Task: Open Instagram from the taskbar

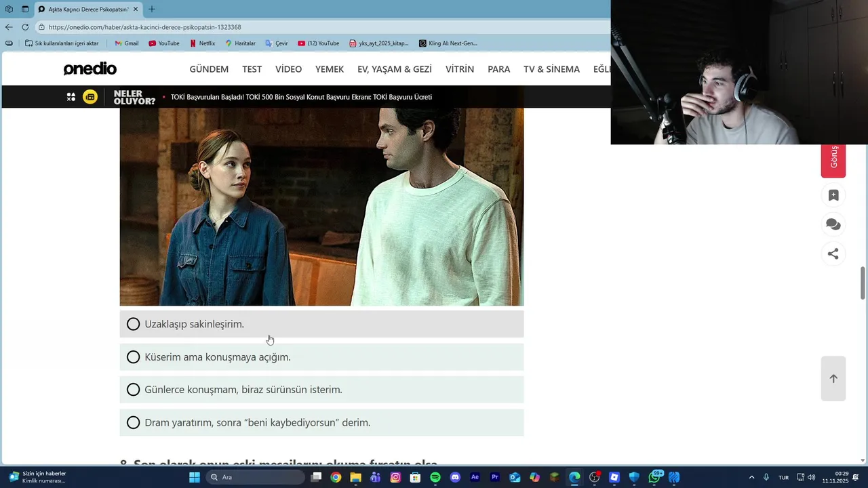Action: [395, 477]
